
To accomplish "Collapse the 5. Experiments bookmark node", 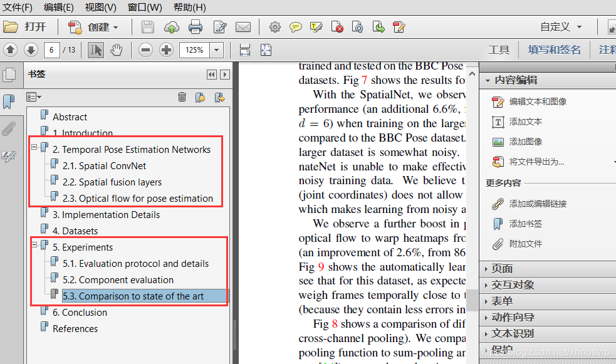I will 34,244.
